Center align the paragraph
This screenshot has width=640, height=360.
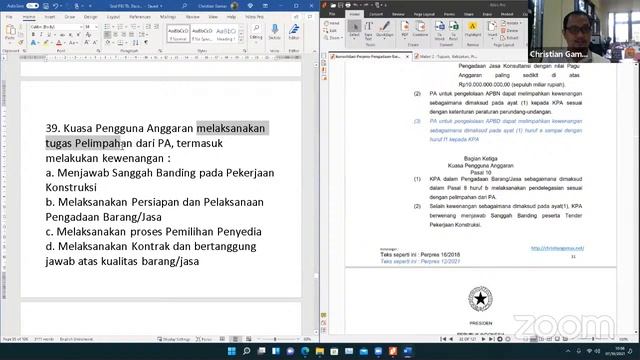(116, 35)
